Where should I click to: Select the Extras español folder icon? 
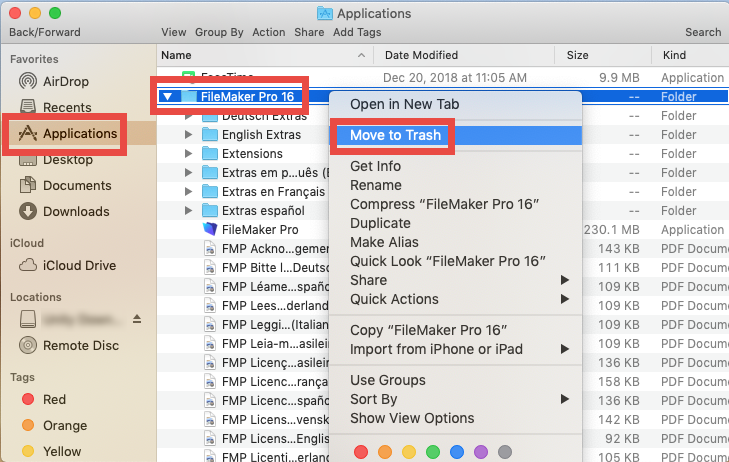click(210, 211)
